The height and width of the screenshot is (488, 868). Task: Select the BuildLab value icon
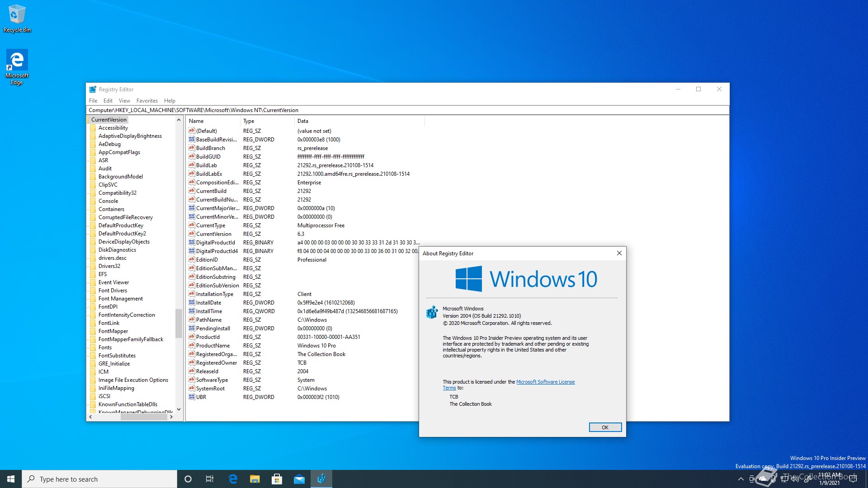(x=192, y=165)
